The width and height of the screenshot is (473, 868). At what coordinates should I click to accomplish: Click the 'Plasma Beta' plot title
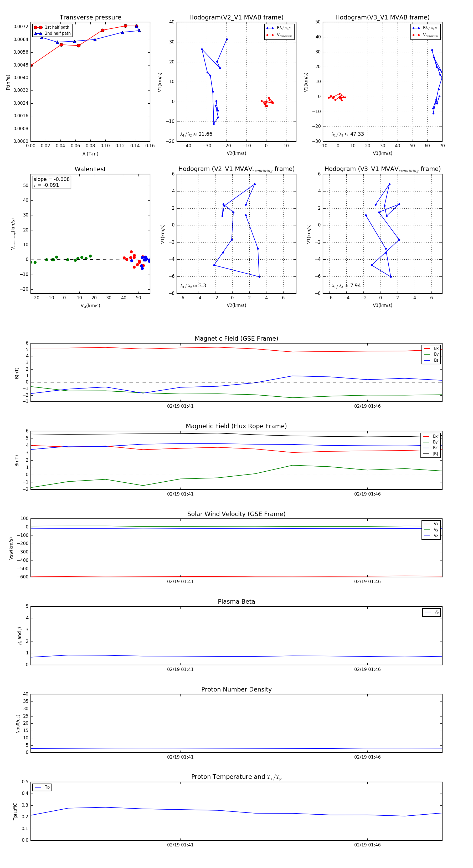click(236, 602)
